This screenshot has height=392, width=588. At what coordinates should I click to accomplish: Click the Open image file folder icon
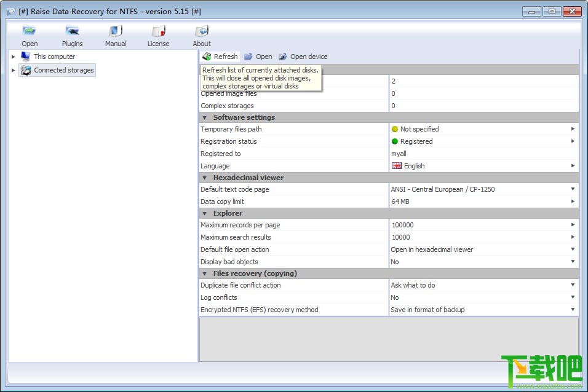coord(248,57)
